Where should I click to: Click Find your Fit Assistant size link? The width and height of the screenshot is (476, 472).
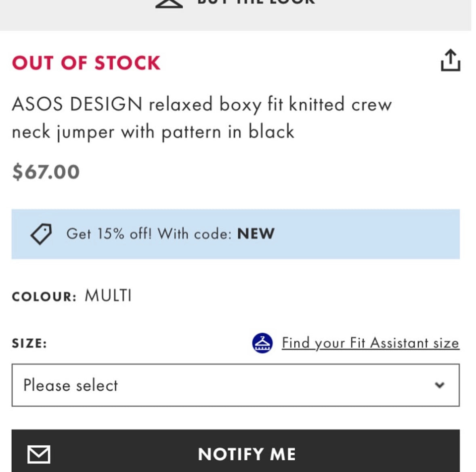point(371,343)
